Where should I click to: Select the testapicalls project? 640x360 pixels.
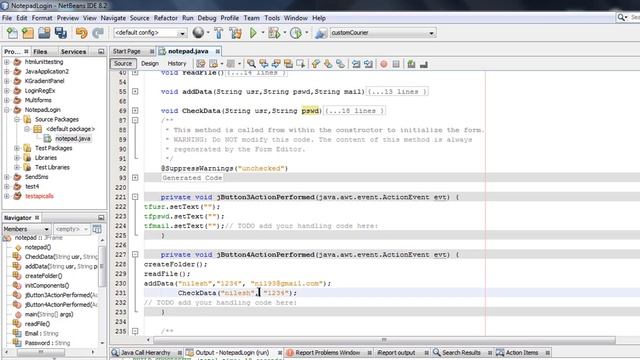pos(39,196)
